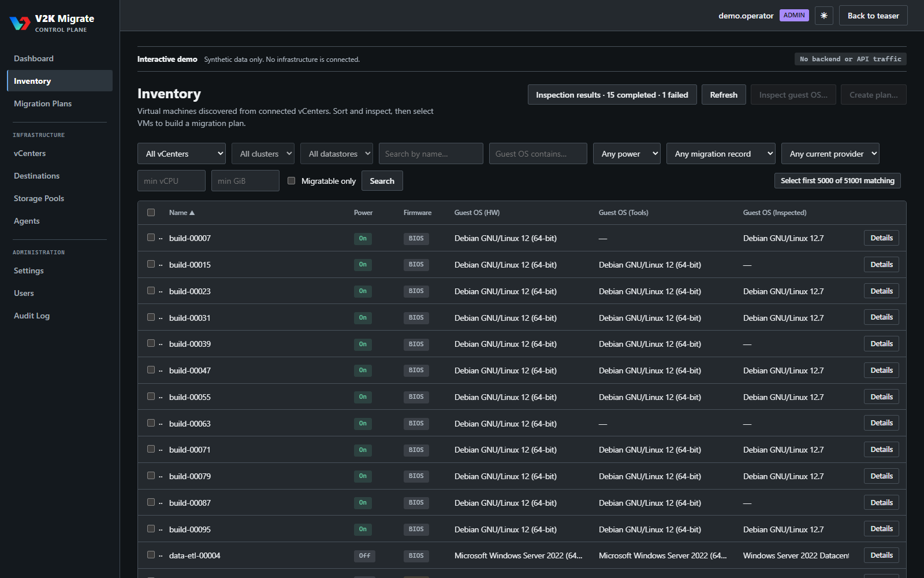Click the On power badge for build-00063
This screenshot has width=924, height=578.
coord(363,424)
